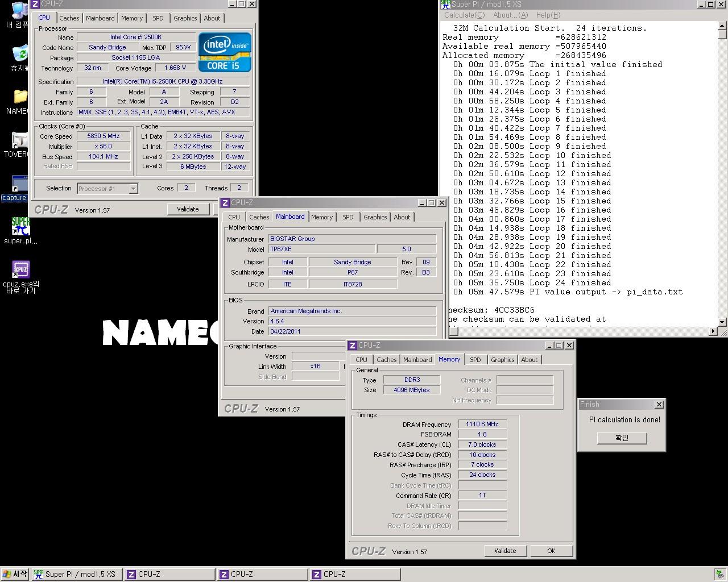Confirm the PI calculation done dialog
728x582 pixels.
coord(622,438)
